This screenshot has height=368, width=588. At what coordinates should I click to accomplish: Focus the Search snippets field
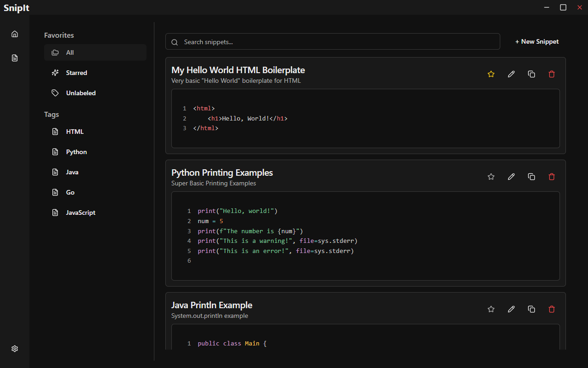pos(333,41)
